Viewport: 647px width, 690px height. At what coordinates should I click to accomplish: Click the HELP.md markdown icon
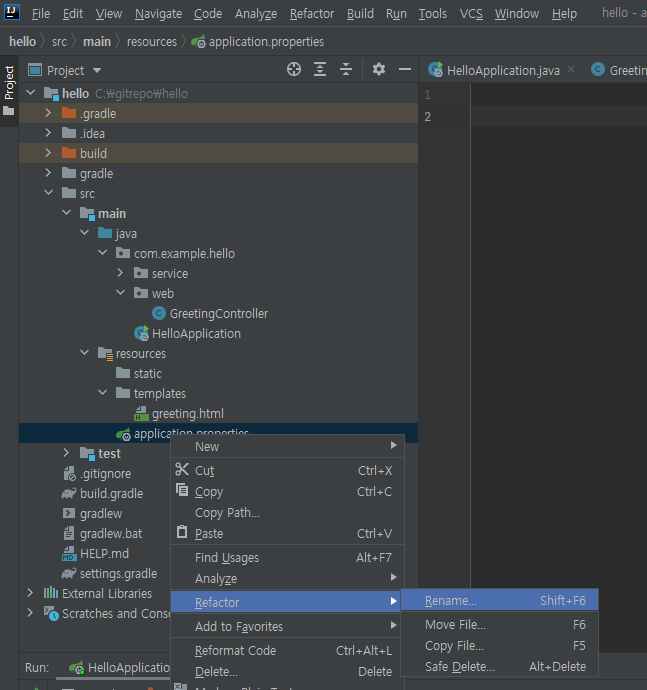click(69, 554)
